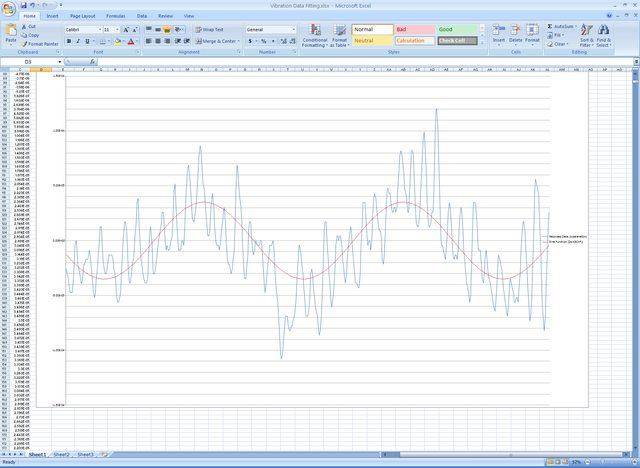
Task: Open the Calibri font name dropdown
Action: pos(98,30)
